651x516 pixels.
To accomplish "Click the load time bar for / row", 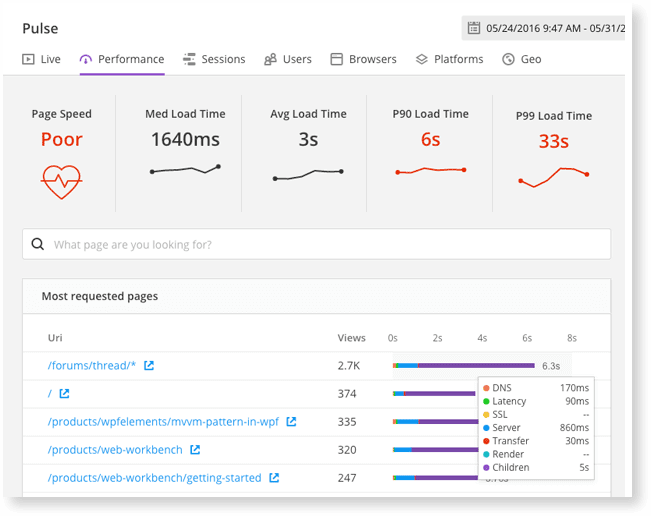I will coord(434,393).
